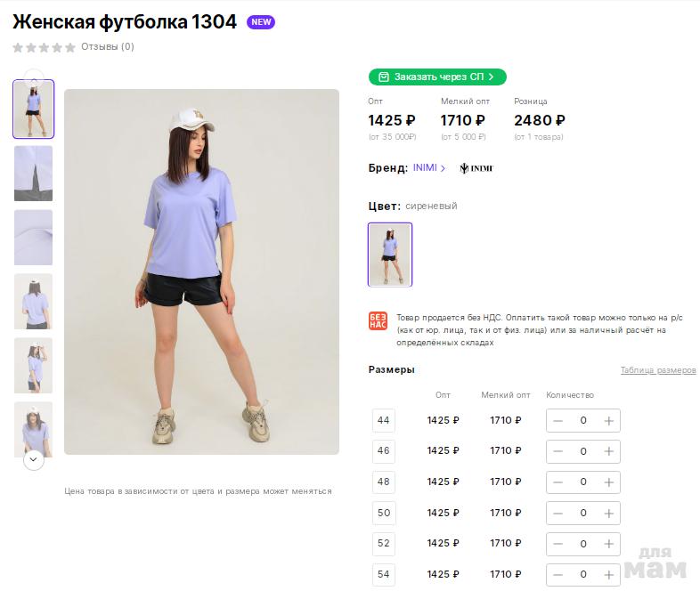Screen dimensions: 700x591
Task: Click the main product photo
Action: pyautogui.click(x=201, y=271)
